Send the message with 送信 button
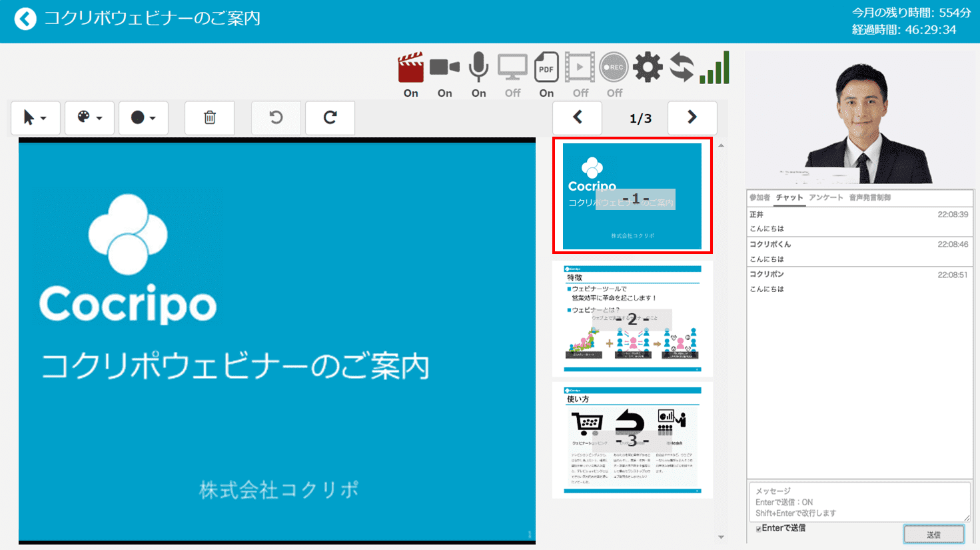This screenshot has width=980, height=550. click(933, 534)
